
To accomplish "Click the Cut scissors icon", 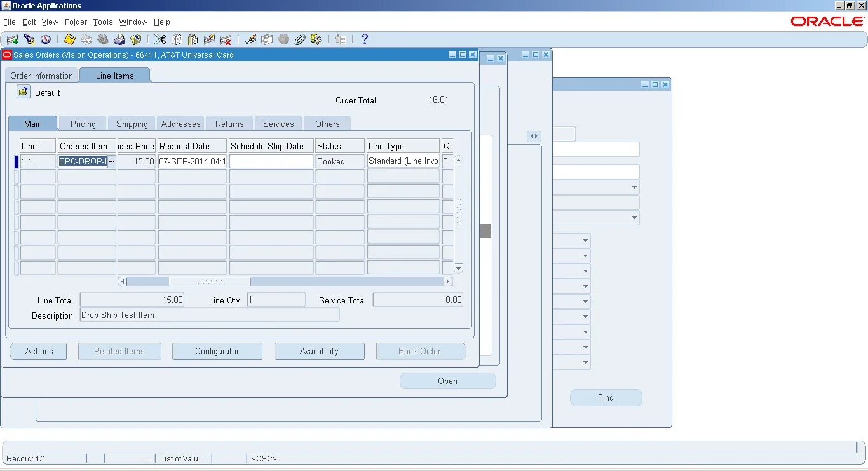I will 160,39.
